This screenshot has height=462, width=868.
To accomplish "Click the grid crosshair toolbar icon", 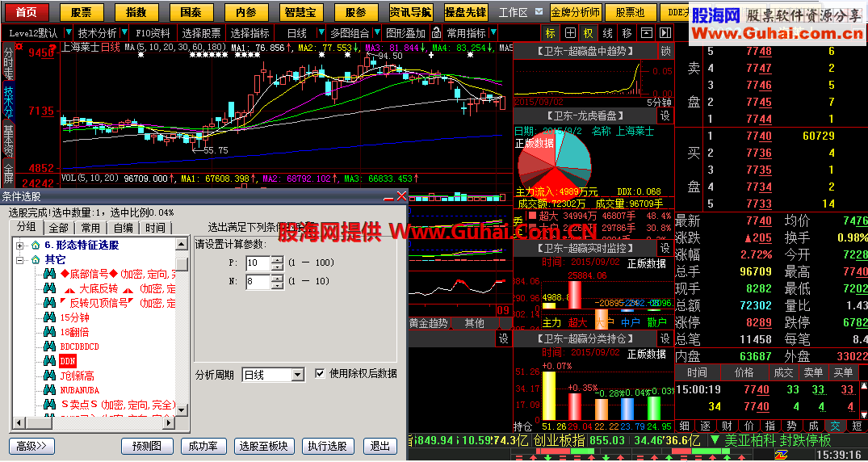I will point(569,32).
